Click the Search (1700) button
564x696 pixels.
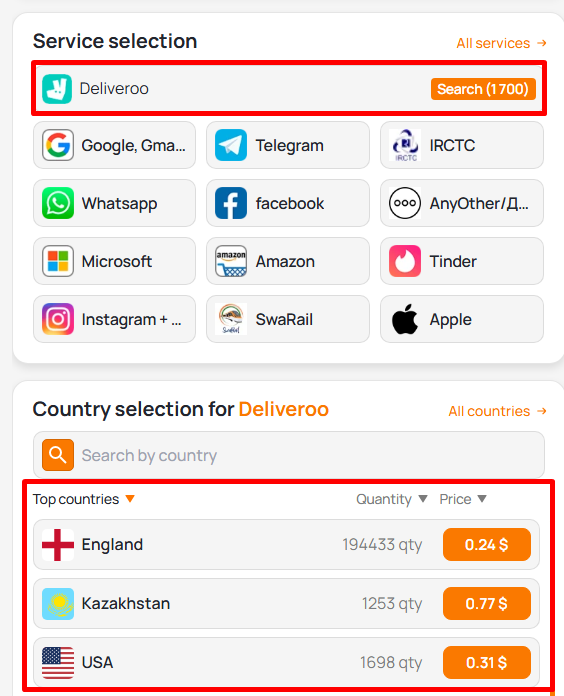[483, 89]
